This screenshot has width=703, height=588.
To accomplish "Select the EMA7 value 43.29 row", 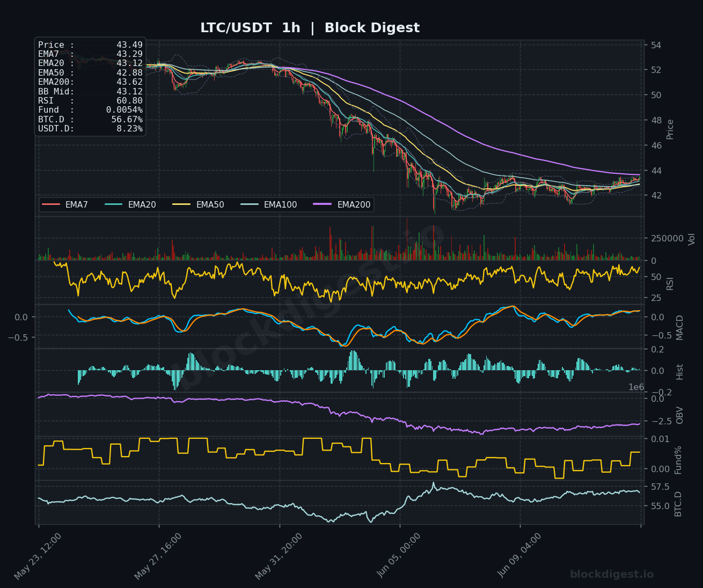I will pyautogui.click(x=90, y=54).
